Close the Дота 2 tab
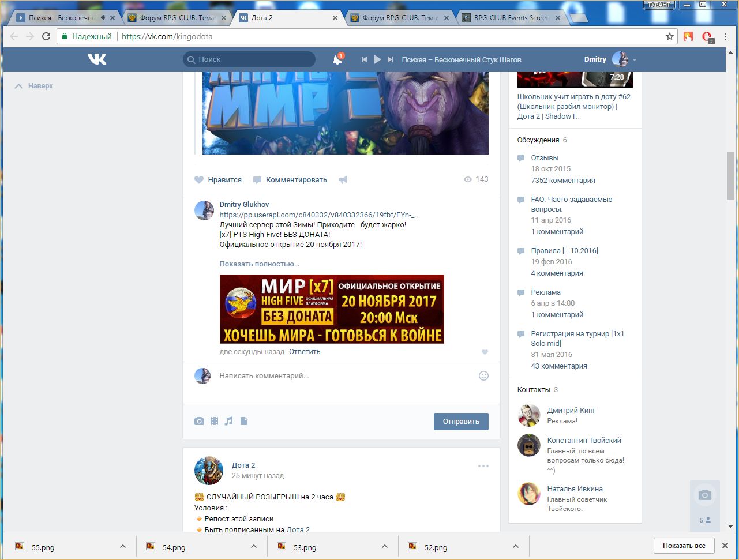This screenshot has height=560, width=739. [335, 18]
